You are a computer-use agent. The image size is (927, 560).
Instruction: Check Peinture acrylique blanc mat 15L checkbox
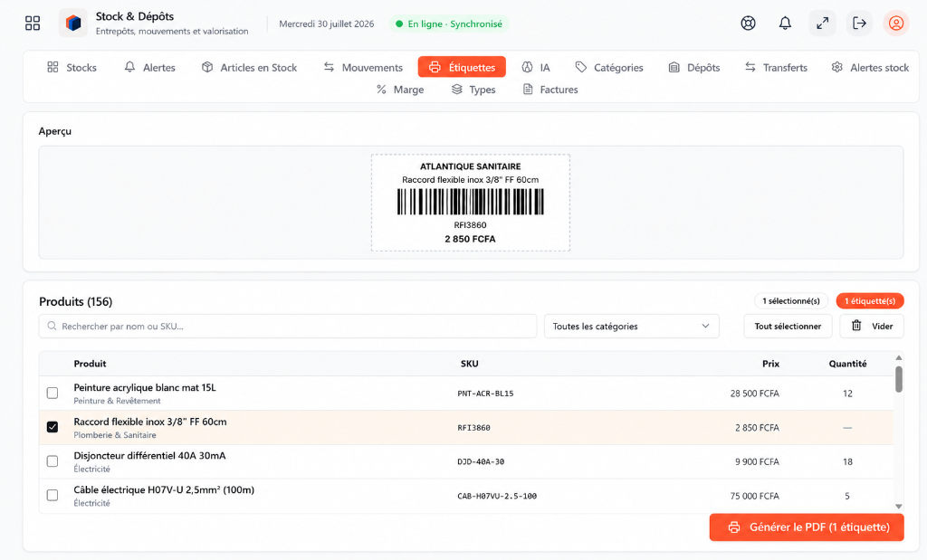(x=53, y=393)
